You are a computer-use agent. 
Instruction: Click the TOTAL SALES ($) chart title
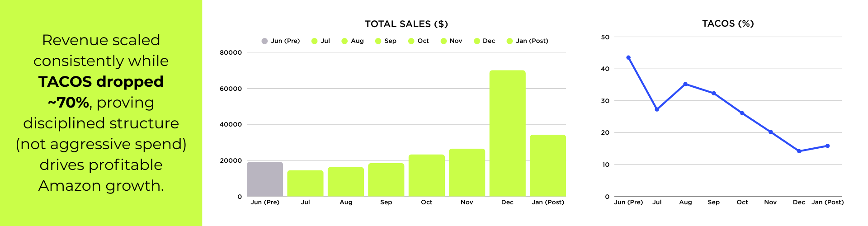(406, 24)
